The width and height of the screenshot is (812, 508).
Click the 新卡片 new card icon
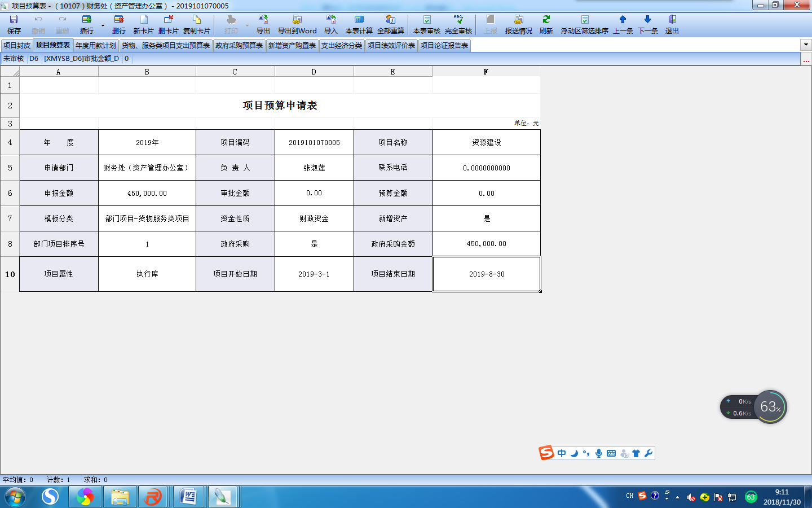click(x=143, y=24)
